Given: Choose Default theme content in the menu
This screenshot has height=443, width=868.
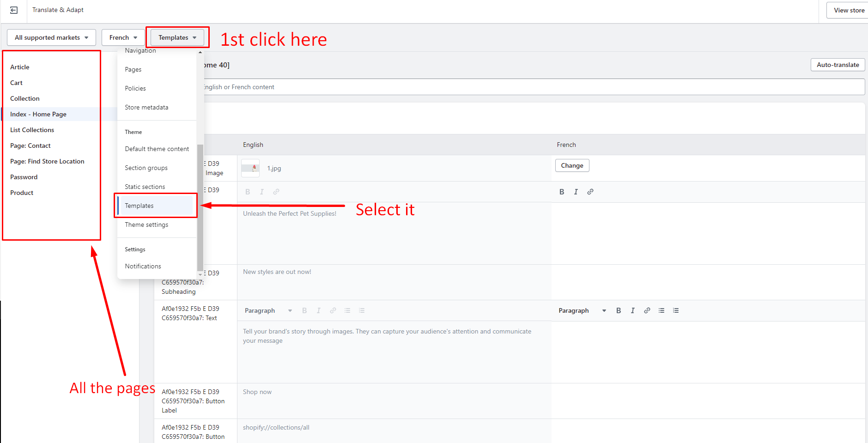Looking at the screenshot, I should [157, 149].
